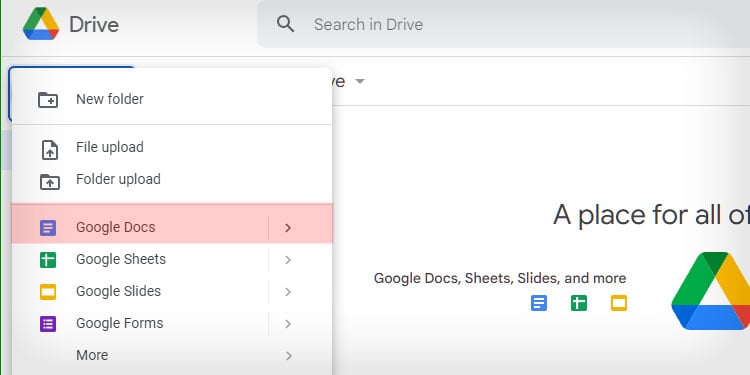Image resolution: width=750 pixels, height=375 pixels.
Task: Open the More submenu chevron
Action: click(288, 355)
